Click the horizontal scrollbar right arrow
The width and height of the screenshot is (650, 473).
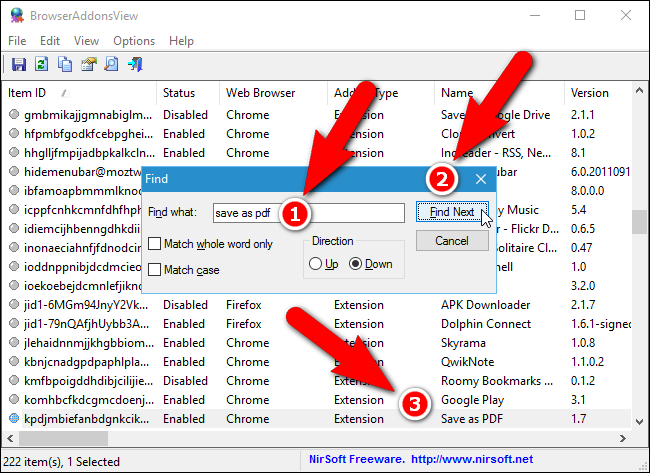point(623,438)
